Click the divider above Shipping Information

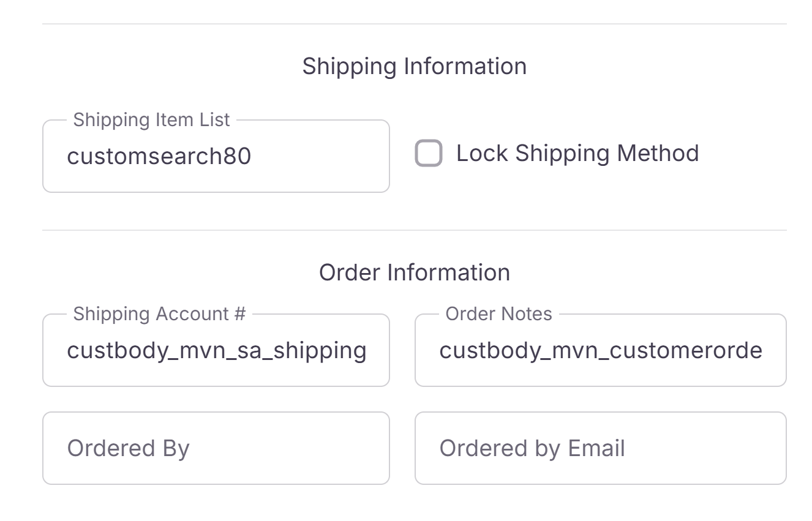pyautogui.click(x=415, y=24)
